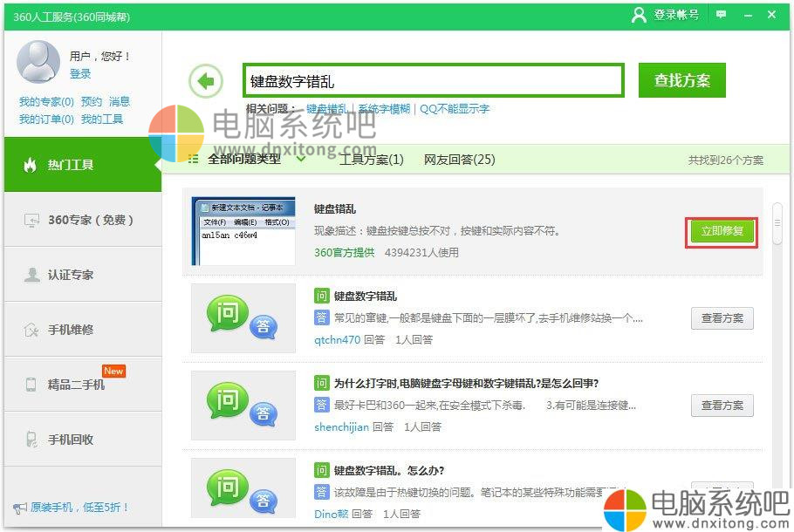794x532 pixels.
Task: Click the 共找到26个方案 result count
Action: 725,160
